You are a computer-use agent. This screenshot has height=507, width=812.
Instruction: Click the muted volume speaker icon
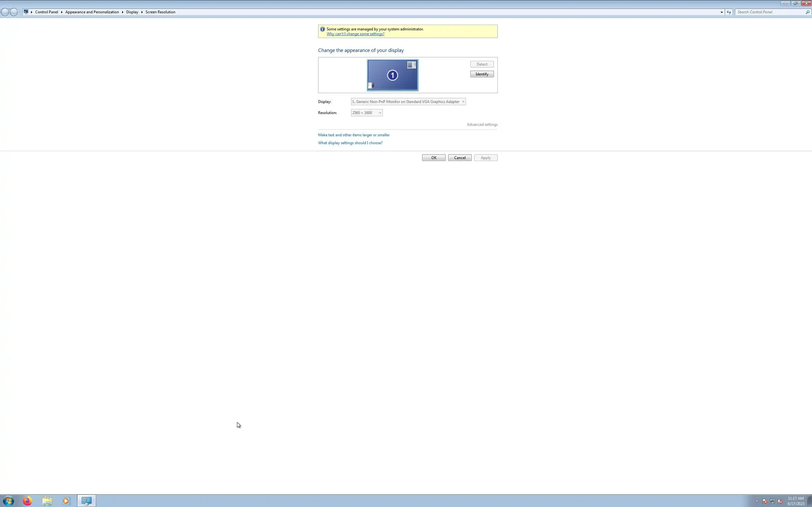780,501
